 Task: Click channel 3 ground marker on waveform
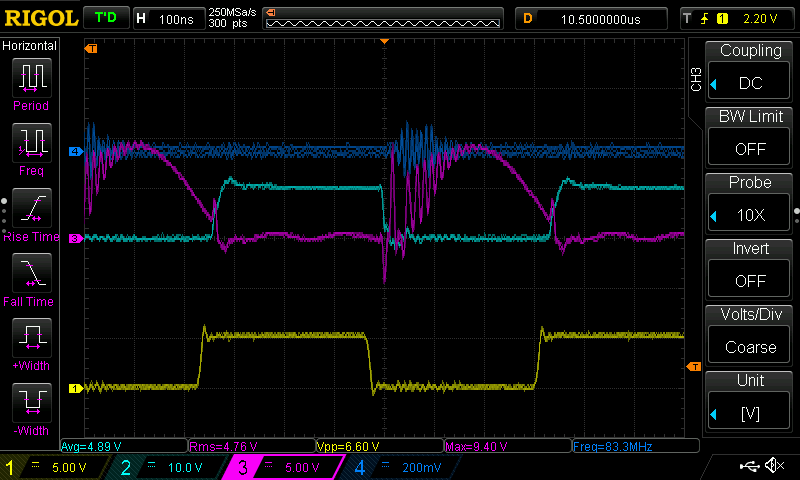[76, 238]
